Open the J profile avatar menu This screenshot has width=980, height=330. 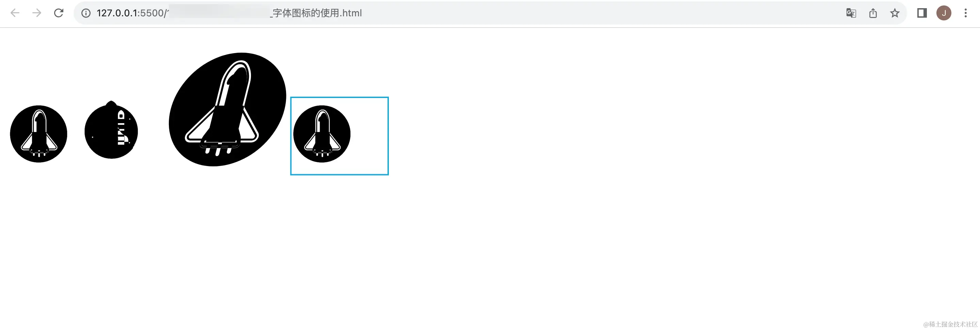[x=944, y=13]
